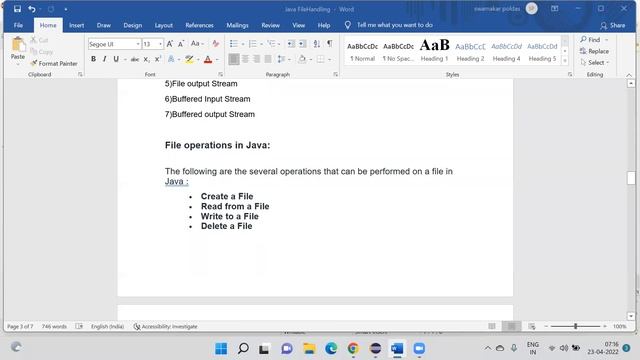
Task: Switch to Web Layout view in the status bar
Action: point(531,326)
